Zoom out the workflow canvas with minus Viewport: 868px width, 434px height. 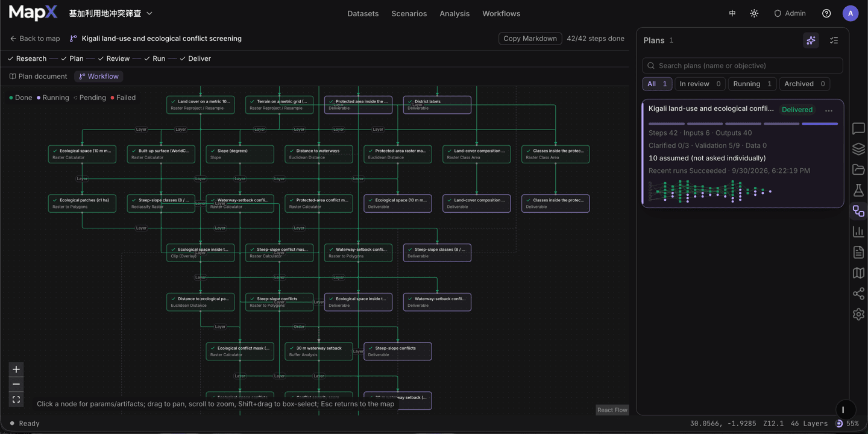coord(16,384)
